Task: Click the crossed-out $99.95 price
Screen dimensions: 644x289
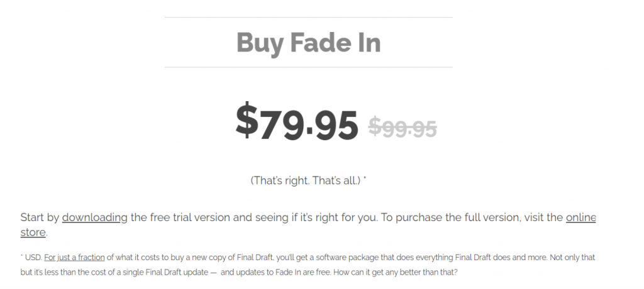Action: [x=402, y=128]
